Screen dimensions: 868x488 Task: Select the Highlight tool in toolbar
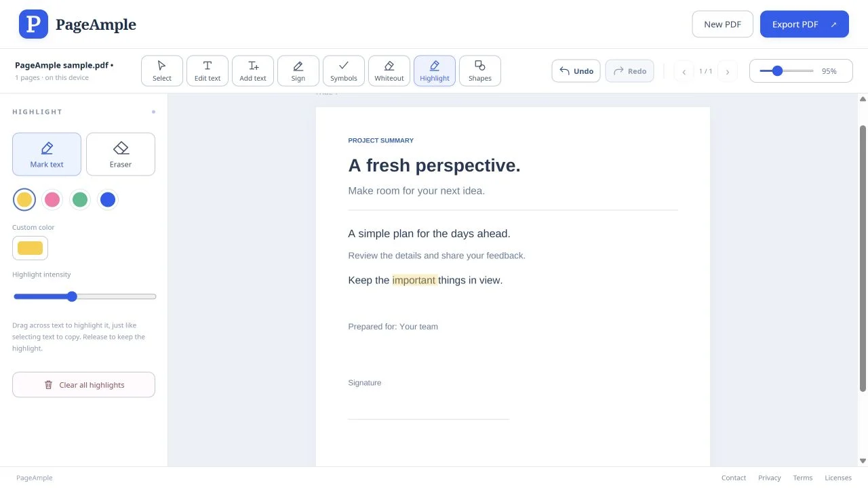pyautogui.click(x=435, y=70)
